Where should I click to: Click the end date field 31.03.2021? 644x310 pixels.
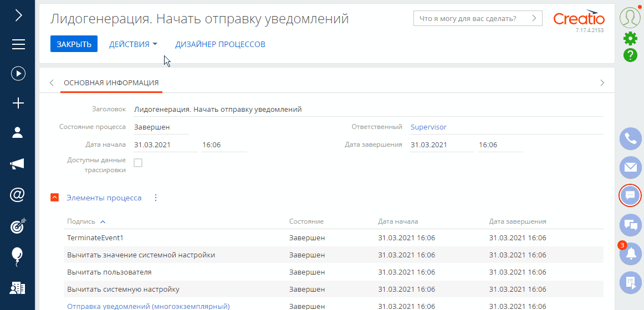(442, 144)
